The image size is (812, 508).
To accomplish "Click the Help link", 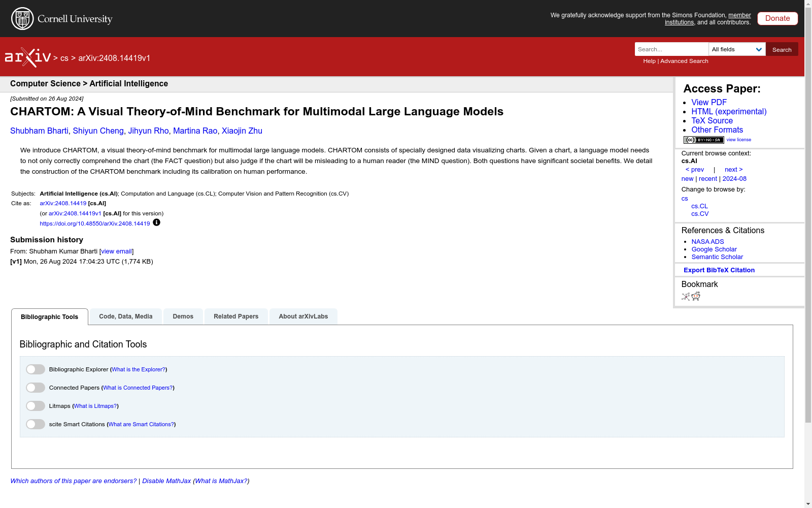I will point(649,61).
